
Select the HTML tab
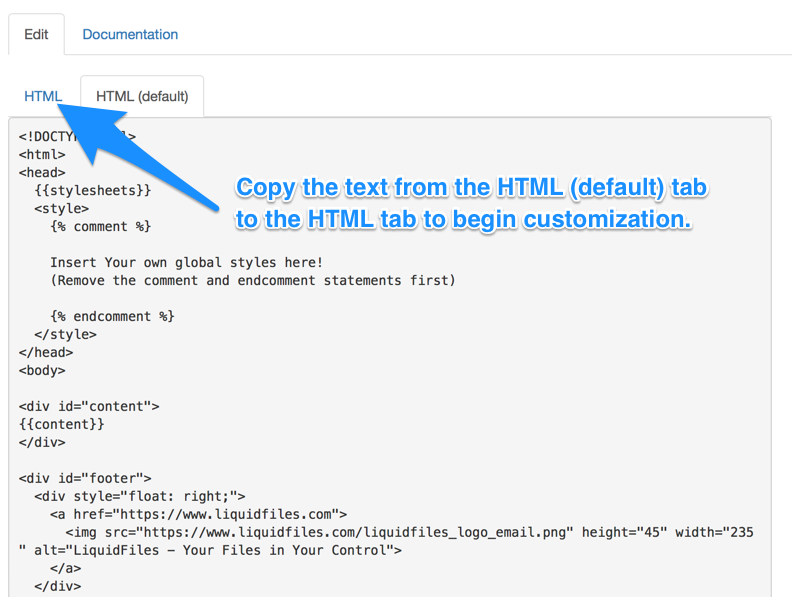click(43, 96)
